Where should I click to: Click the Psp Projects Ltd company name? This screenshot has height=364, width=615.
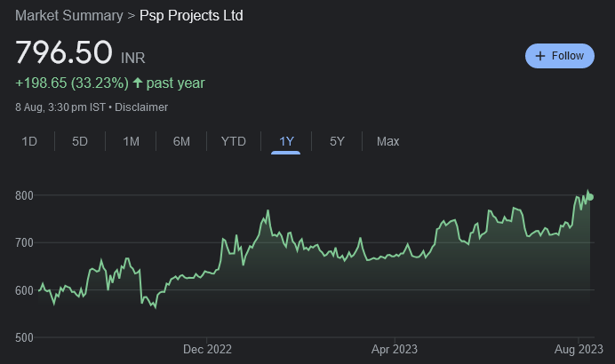click(x=191, y=16)
